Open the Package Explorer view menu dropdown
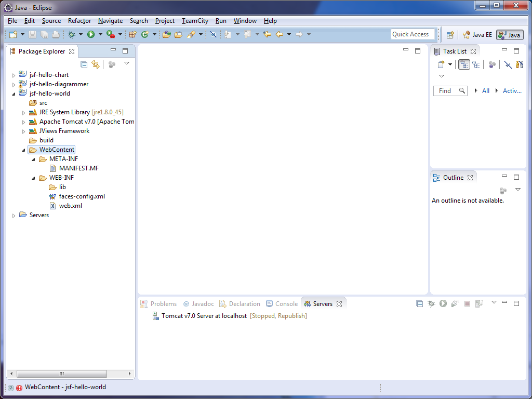Viewport: 532px width, 399px height. click(127, 63)
